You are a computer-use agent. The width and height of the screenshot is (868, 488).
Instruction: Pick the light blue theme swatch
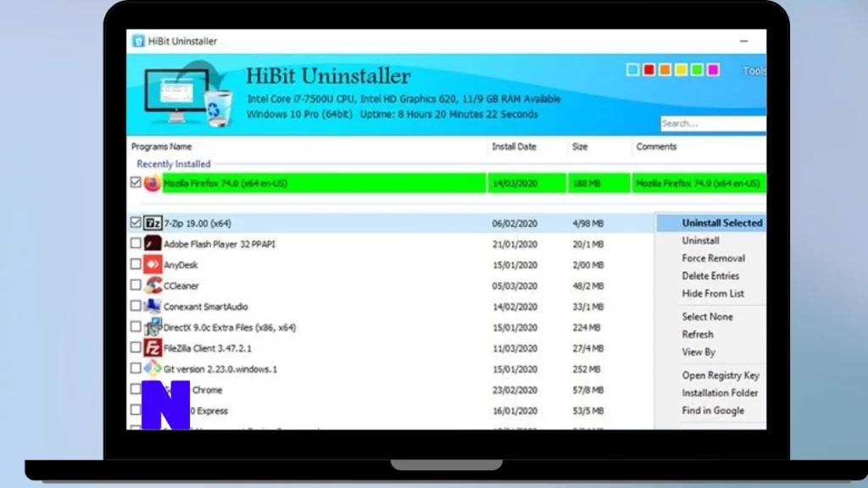point(632,69)
